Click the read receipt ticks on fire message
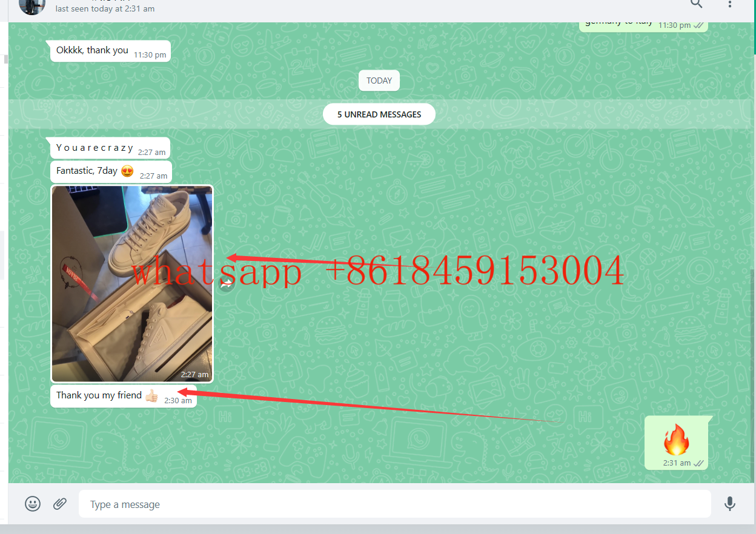 698,463
